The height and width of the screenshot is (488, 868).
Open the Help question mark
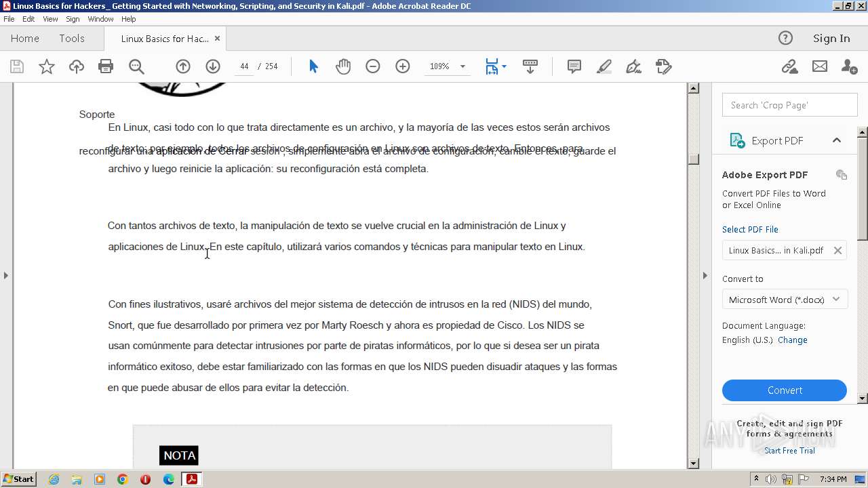pos(785,38)
